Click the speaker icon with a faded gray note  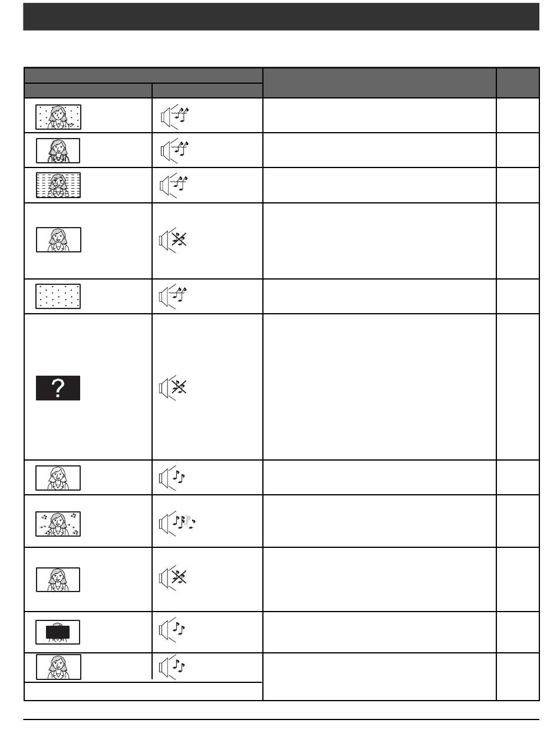pos(177,521)
